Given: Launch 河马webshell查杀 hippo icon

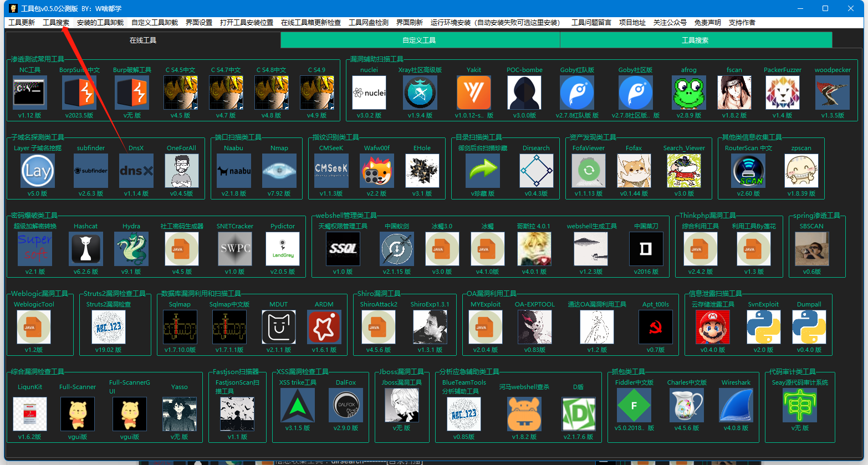Looking at the screenshot, I should 524,414.
